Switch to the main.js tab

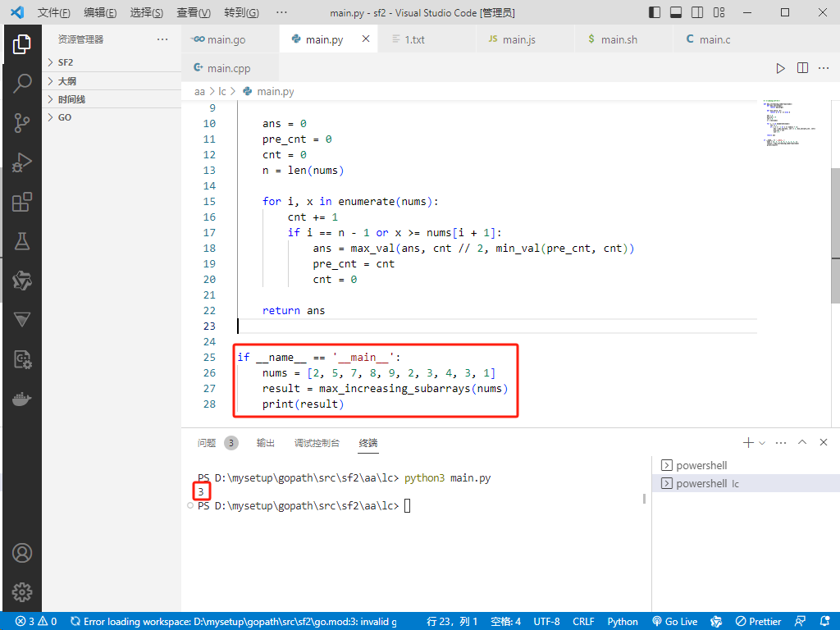[525, 39]
